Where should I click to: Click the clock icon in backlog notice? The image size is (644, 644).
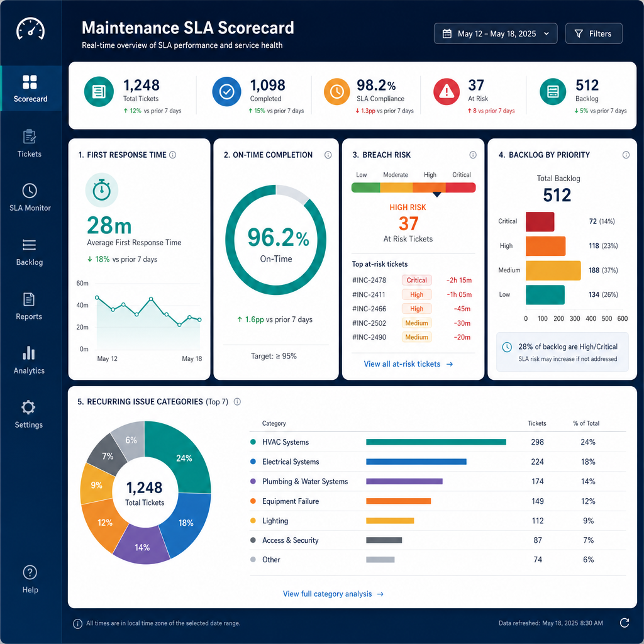(508, 347)
